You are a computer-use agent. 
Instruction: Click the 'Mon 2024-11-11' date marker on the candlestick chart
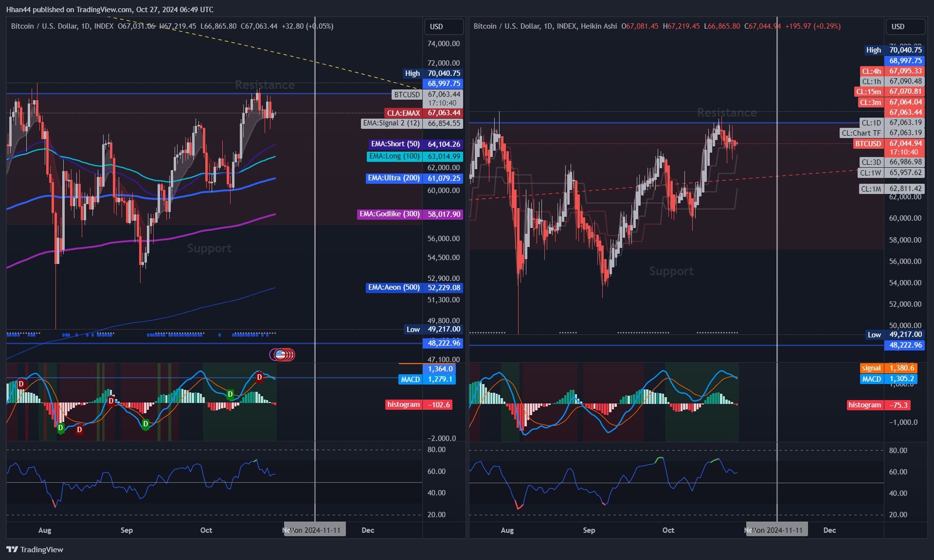315,530
